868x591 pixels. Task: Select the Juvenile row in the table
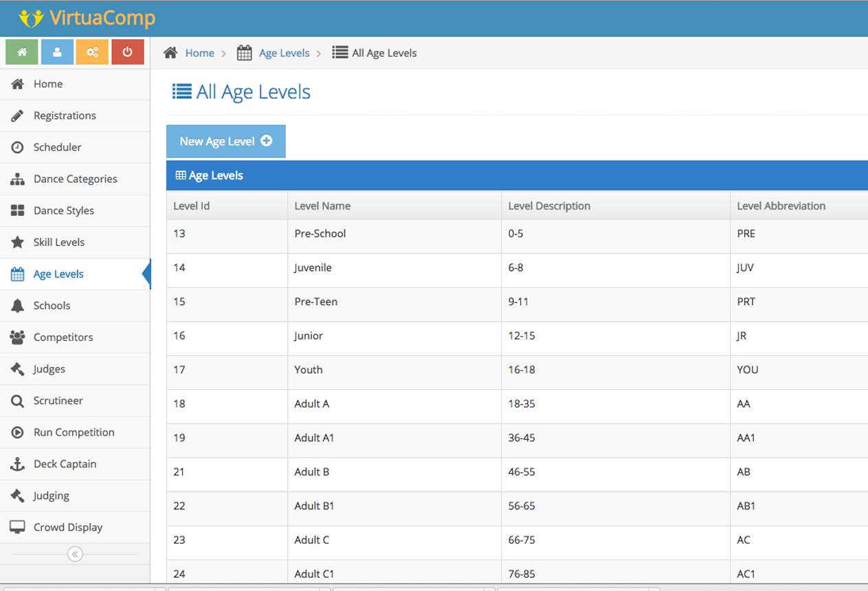(313, 267)
